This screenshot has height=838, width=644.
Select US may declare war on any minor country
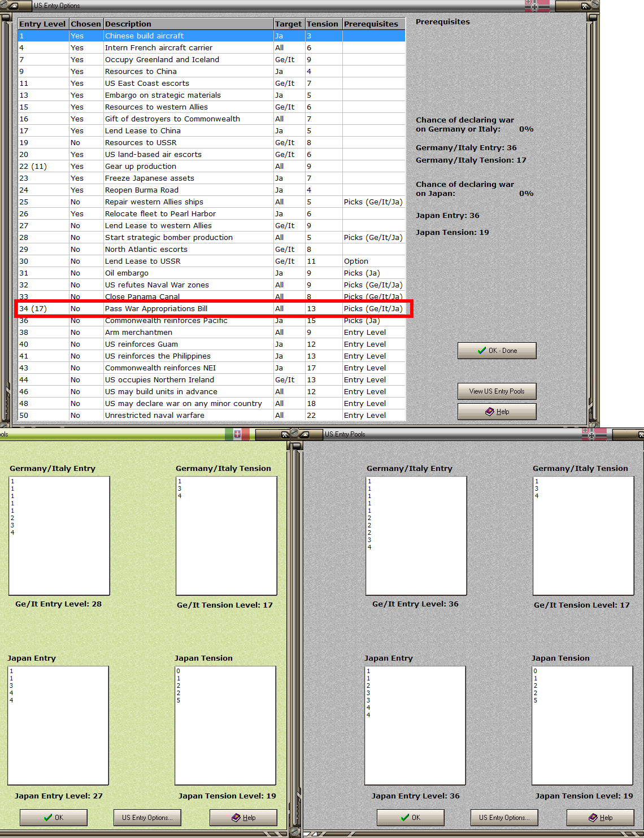[x=211, y=403]
